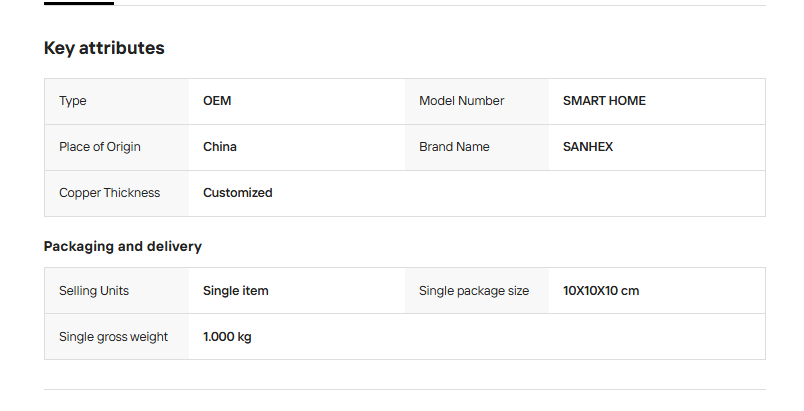804x411 pixels.
Task: Select the China origin value
Action: click(220, 147)
